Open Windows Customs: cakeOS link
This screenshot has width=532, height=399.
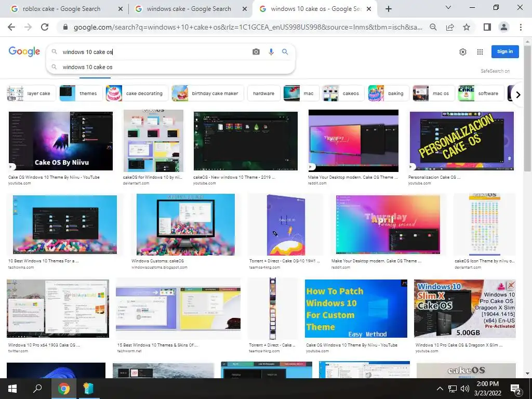[x=157, y=261]
